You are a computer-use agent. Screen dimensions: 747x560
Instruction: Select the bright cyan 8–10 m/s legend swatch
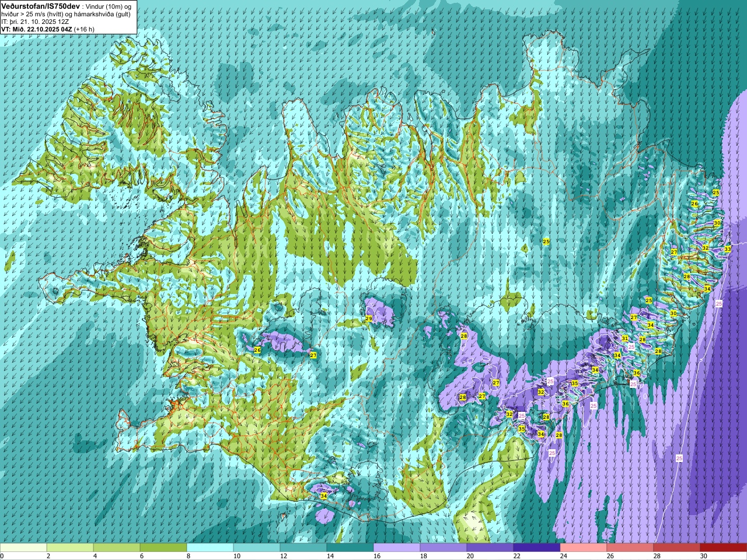(210, 548)
